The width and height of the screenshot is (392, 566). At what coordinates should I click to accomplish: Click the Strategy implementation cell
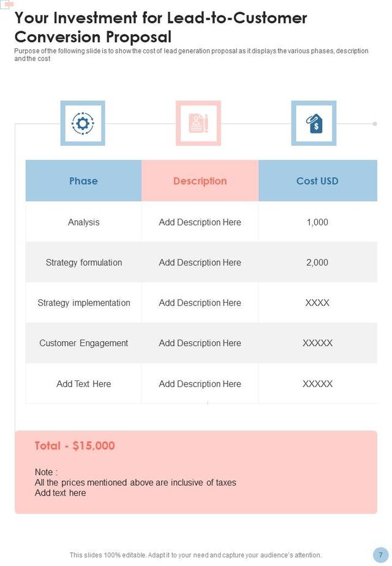[x=83, y=303]
